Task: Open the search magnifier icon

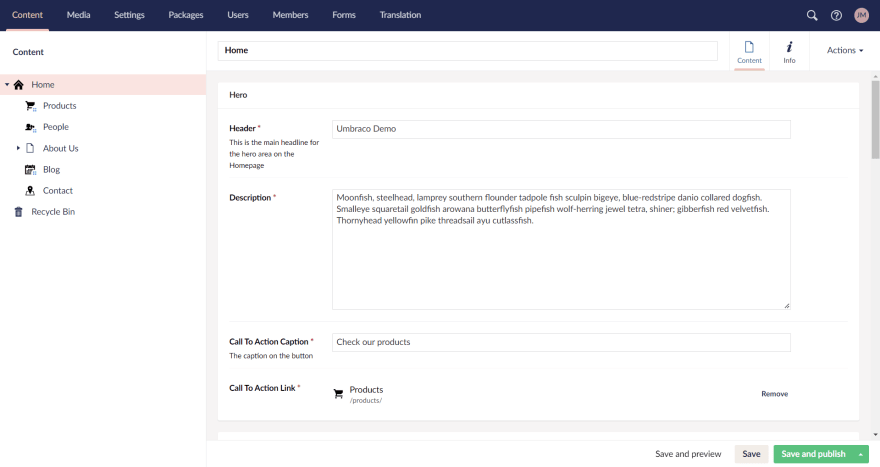Action: [812, 15]
